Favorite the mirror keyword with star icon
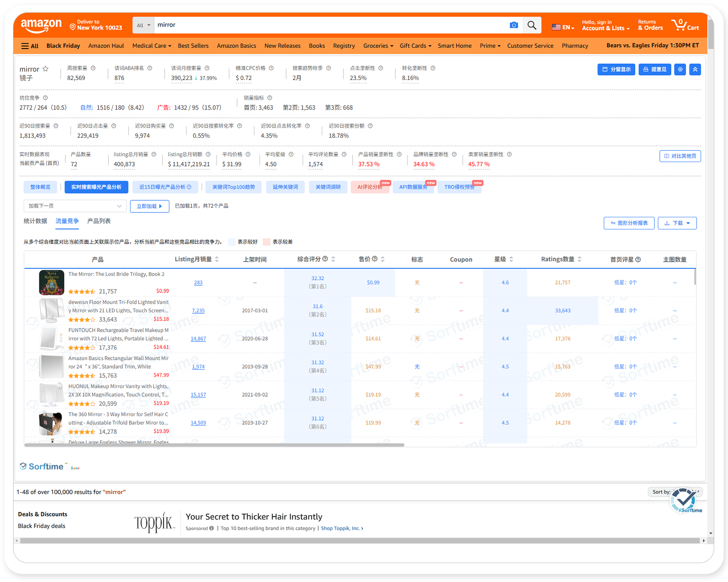Screen dimensions: 728x582 (x=46, y=69)
